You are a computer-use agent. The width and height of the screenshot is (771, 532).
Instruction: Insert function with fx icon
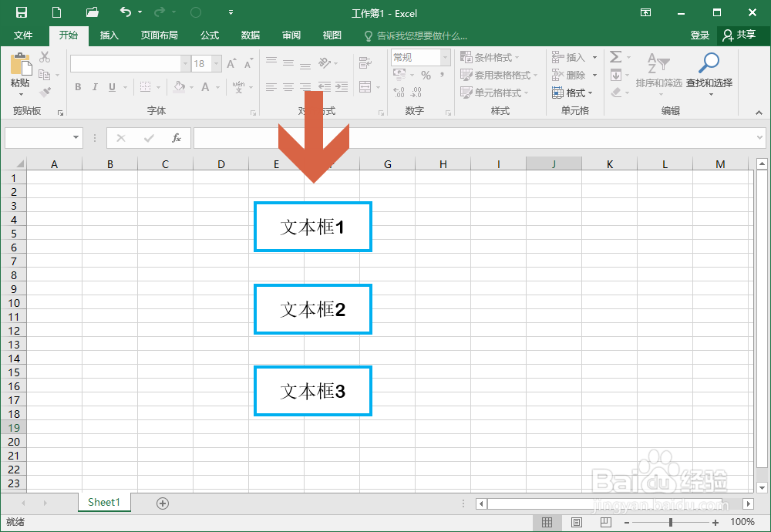[x=177, y=138]
